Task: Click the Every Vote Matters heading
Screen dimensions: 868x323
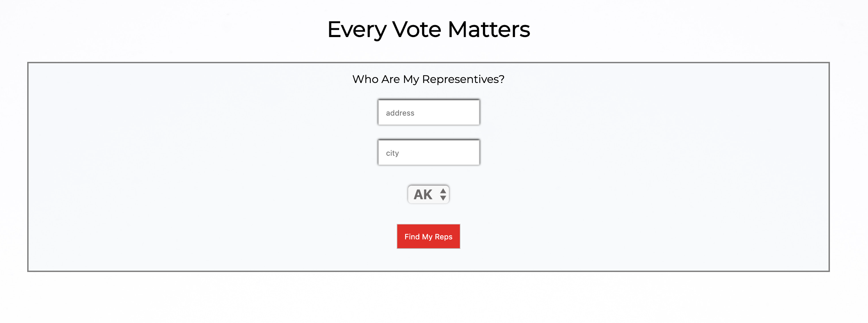Action: pos(429,29)
